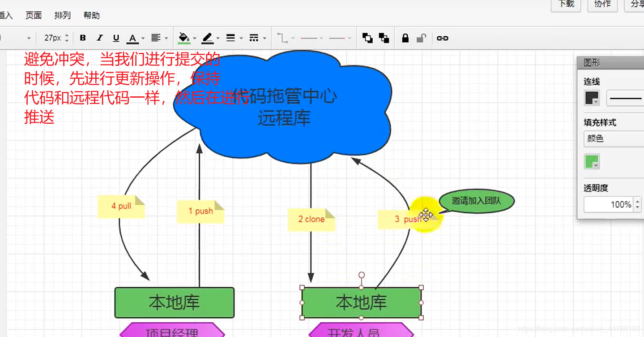
Task: Toggle bold text formatting
Action: coord(83,38)
